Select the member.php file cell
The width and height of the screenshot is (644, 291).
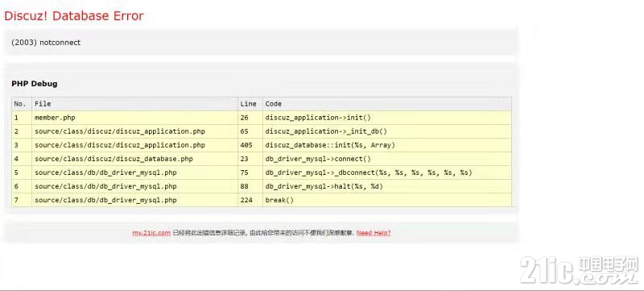point(134,118)
